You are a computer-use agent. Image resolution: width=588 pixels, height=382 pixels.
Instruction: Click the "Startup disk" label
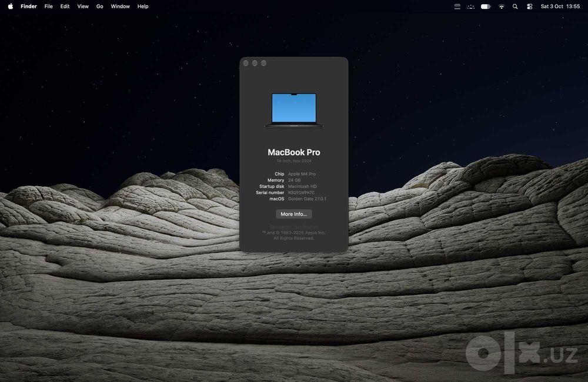pos(272,186)
